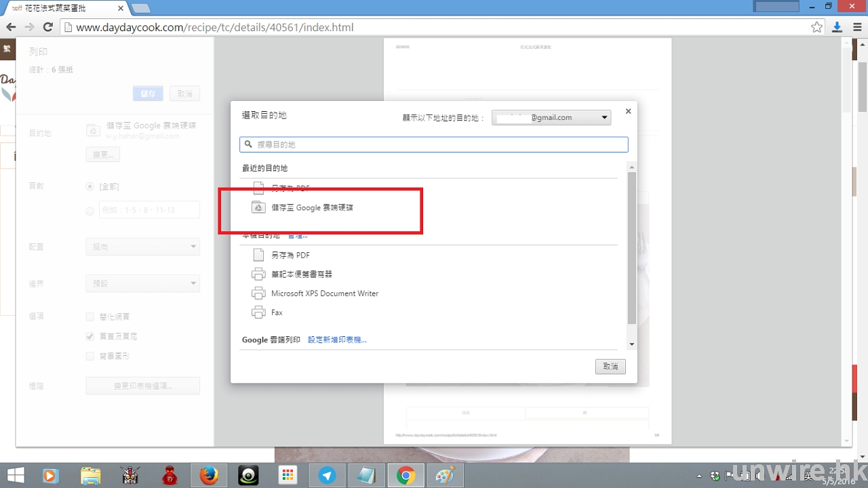The image size is (868, 488).
Task: Expand the 配置 layout dropdown
Action: coord(142,247)
